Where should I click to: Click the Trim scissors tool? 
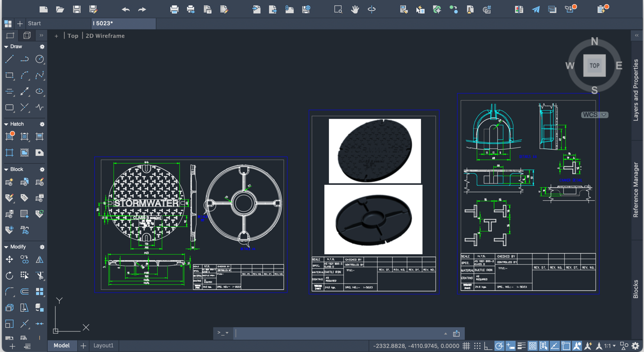[x=40, y=275]
